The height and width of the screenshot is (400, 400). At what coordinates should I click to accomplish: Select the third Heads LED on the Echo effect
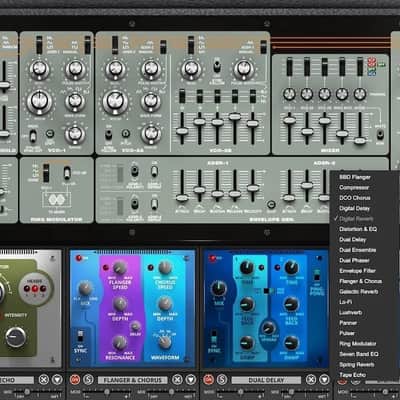[x=43, y=289]
